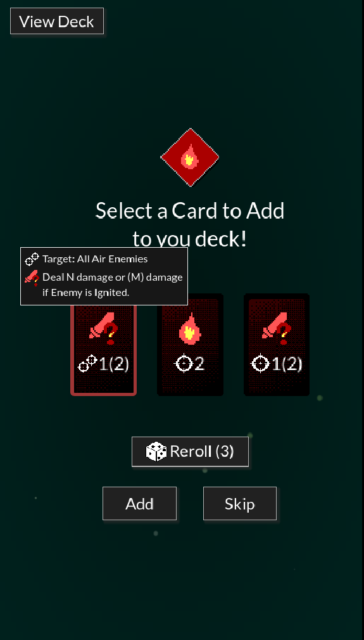
Task: Click the 'Target: All Air Enemies' tooltip text
Action: [x=95, y=259]
